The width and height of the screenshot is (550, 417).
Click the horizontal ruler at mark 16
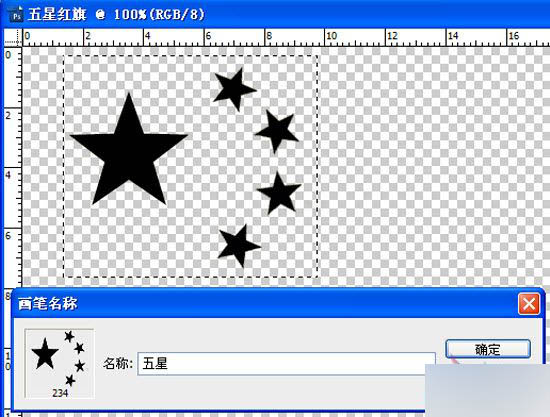click(514, 38)
